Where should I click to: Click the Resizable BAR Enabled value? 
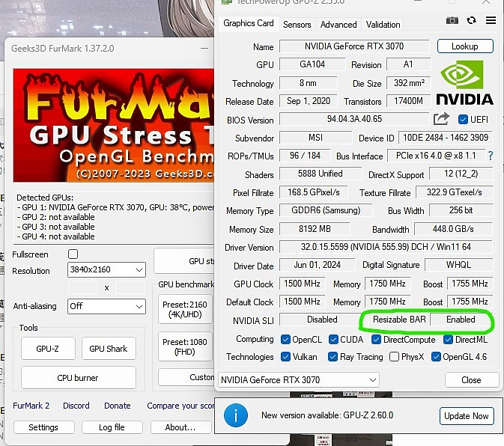461,320
